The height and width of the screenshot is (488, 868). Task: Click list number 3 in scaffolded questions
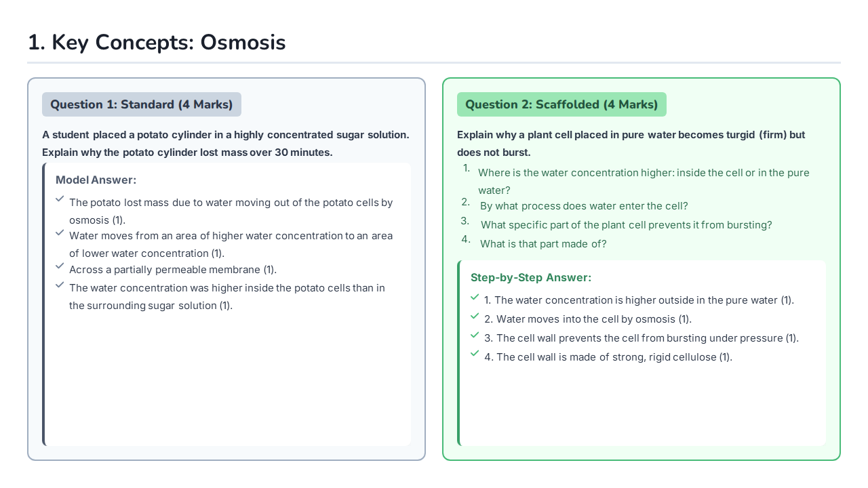coord(465,220)
